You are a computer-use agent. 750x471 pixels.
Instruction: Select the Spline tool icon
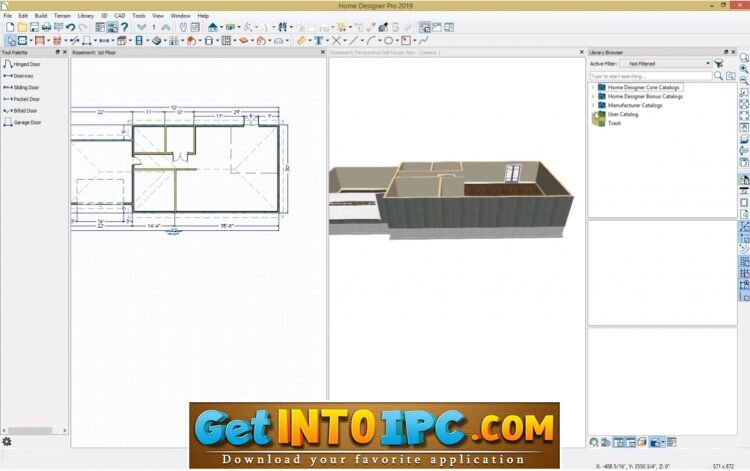click(424, 41)
